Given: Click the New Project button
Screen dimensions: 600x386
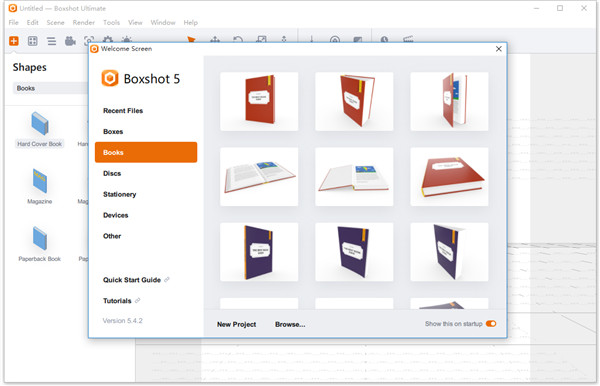Looking at the screenshot, I should [x=236, y=324].
